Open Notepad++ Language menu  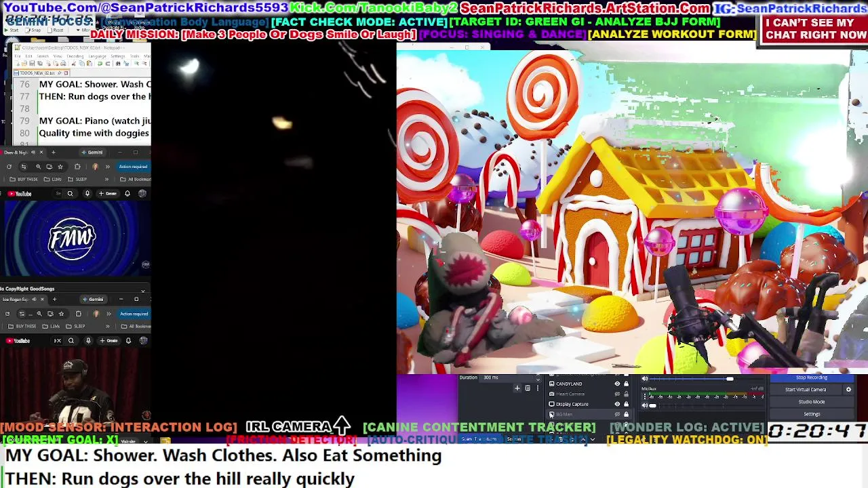click(x=97, y=56)
